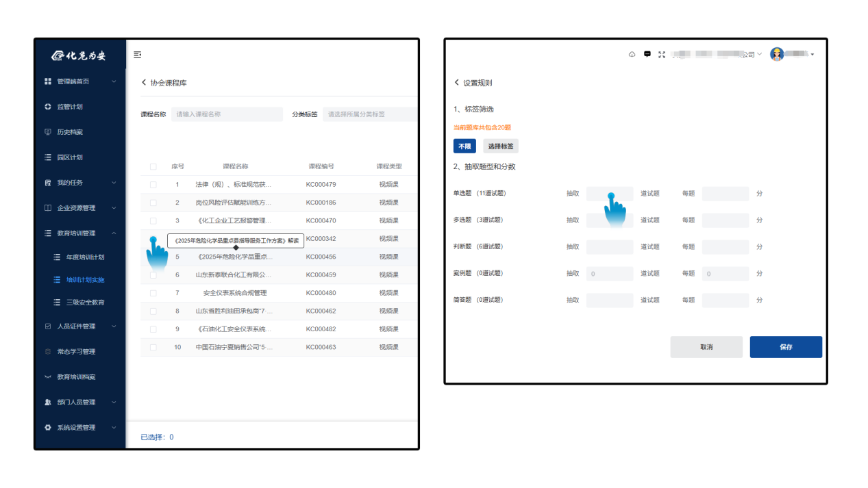Click the cloud download icon in header
The image size is (868, 488).
pyautogui.click(x=632, y=55)
